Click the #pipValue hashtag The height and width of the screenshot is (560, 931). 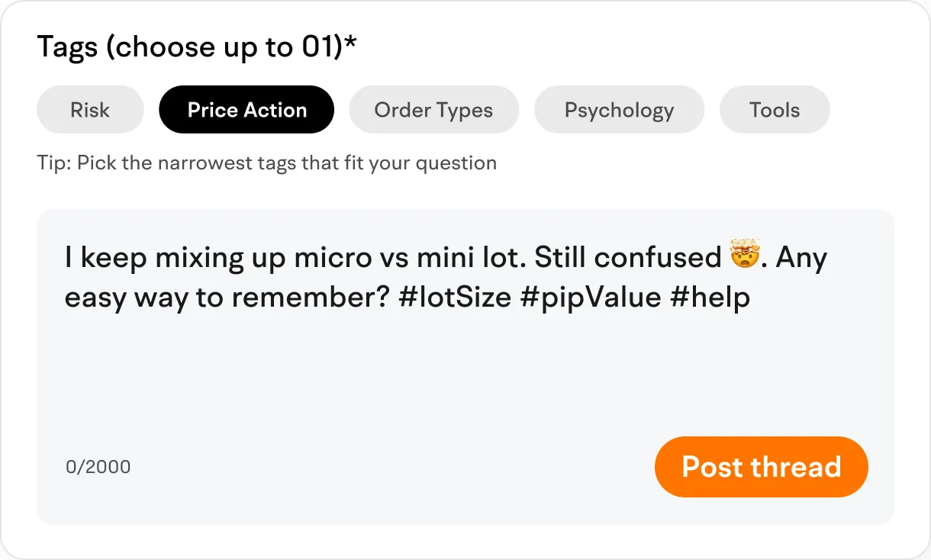point(589,297)
